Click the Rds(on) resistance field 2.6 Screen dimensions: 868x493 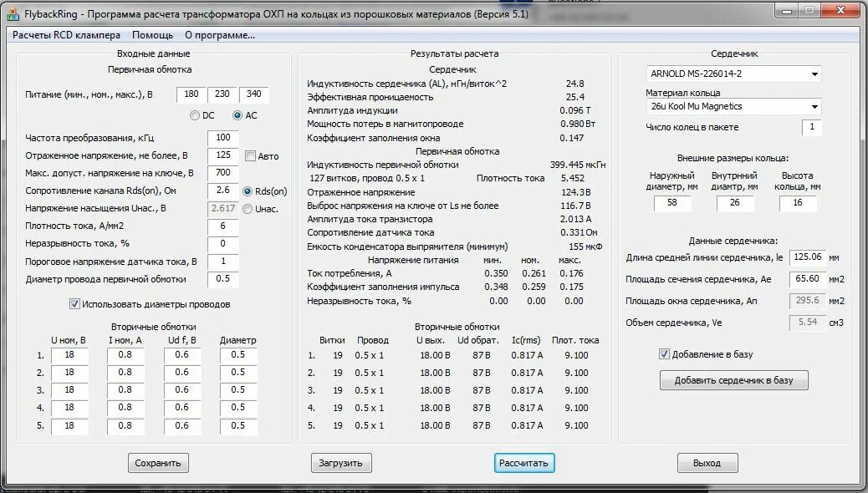pyautogui.click(x=223, y=191)
